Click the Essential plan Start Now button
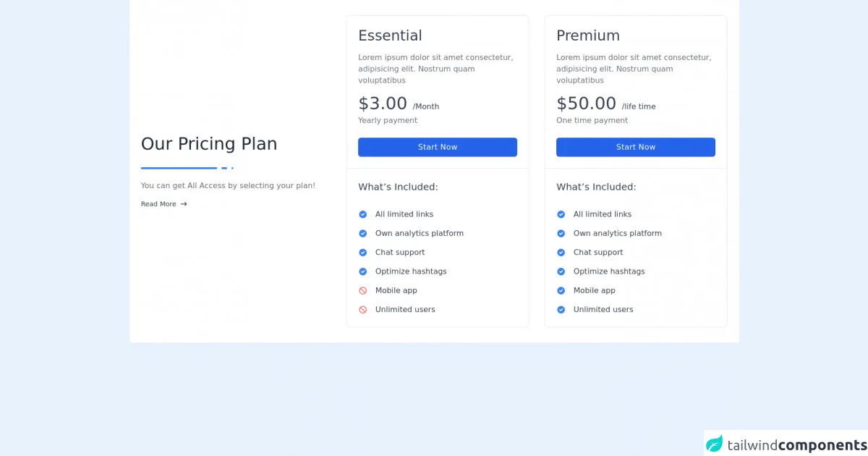The height and width of the screenshot is (456, 868). point(437,147)
